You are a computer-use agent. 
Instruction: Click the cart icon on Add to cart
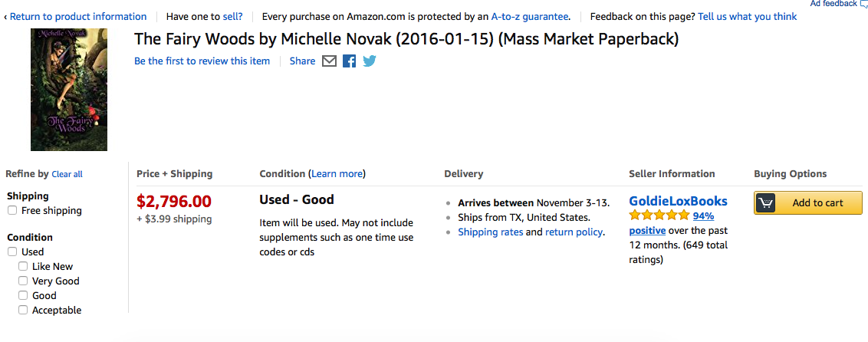pos(766,203)
